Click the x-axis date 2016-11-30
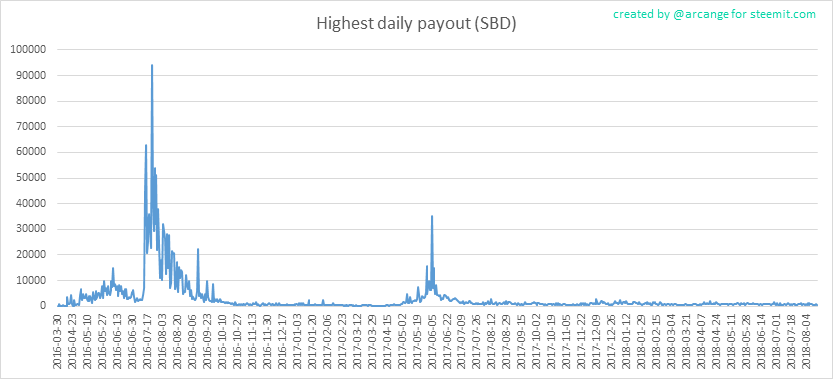The image size is (833, 379). pos(266,342)
